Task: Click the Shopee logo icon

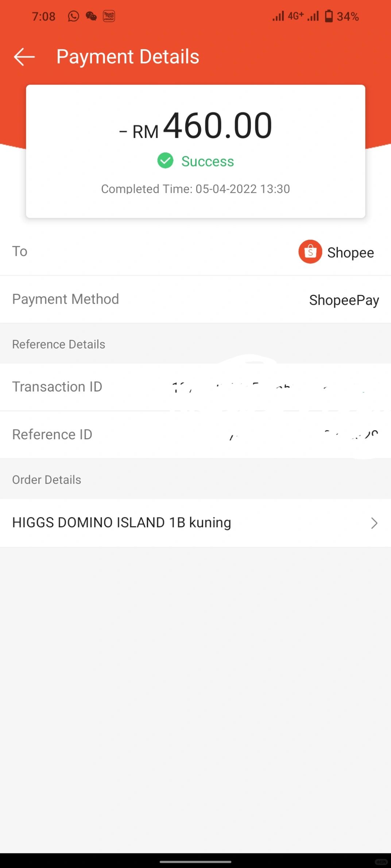Action: (x=310, y=252)
